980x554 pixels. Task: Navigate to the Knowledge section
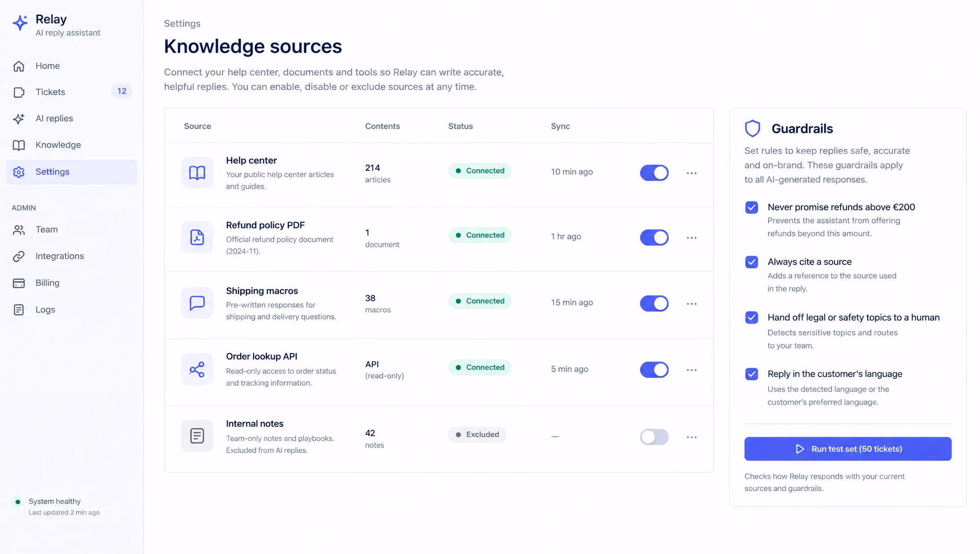(71, 145)
